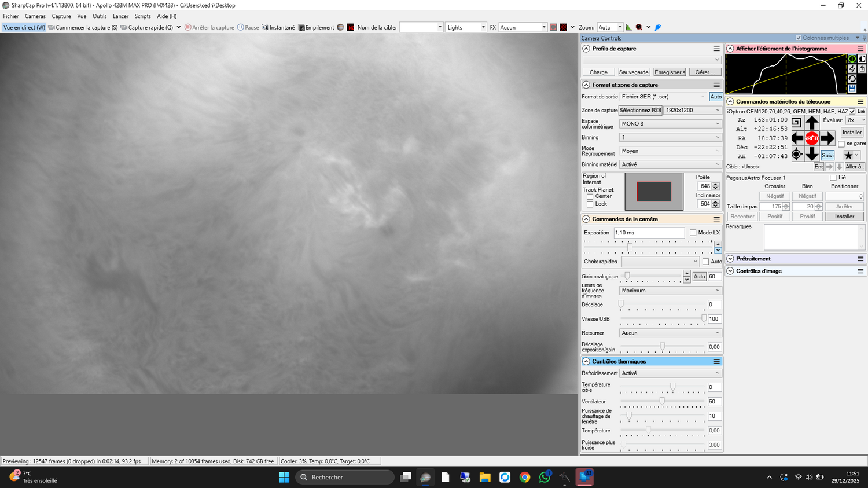Hit the red stop (ARRÊTE) mount button
Image resolution: width=868 pixels, height=488 pixels.
[x=812, y=138]
